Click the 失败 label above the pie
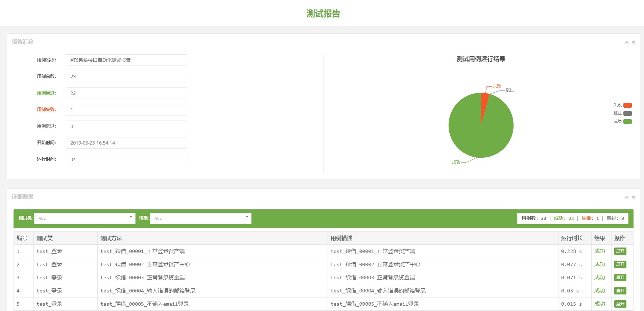Viewport: 644px width, 311px height. coord(497,86)
